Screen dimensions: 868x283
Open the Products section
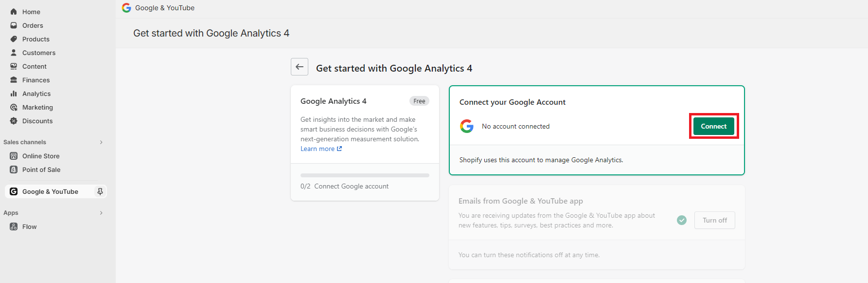coord(35,38)
